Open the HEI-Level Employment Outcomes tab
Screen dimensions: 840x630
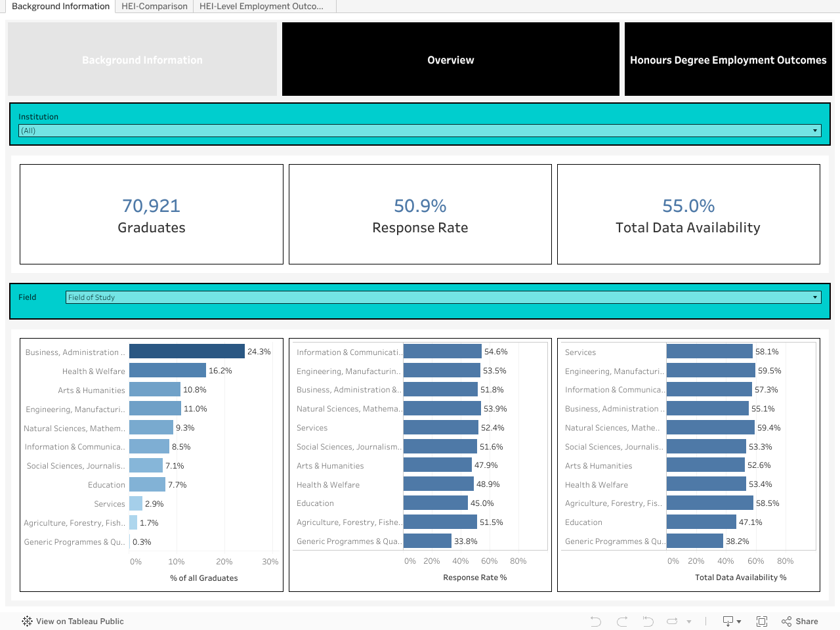(x=261, y=7)
